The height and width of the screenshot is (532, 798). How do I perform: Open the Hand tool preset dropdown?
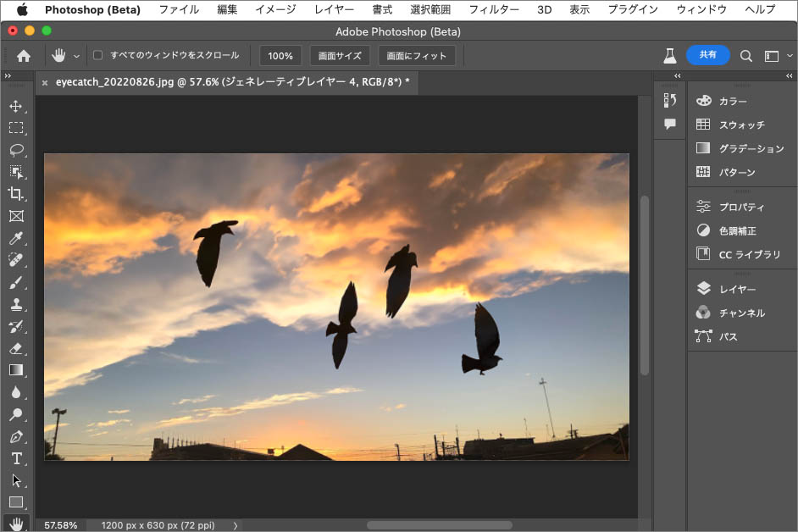76,56
